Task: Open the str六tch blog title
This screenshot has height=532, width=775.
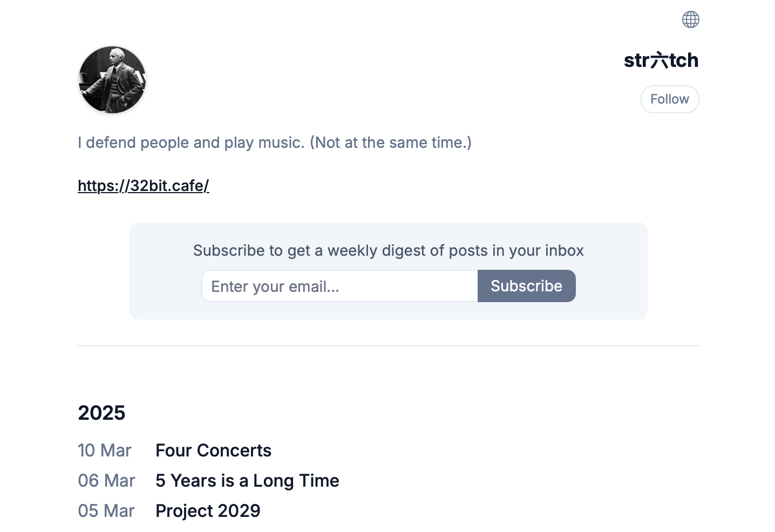Action: pos(661,60)
